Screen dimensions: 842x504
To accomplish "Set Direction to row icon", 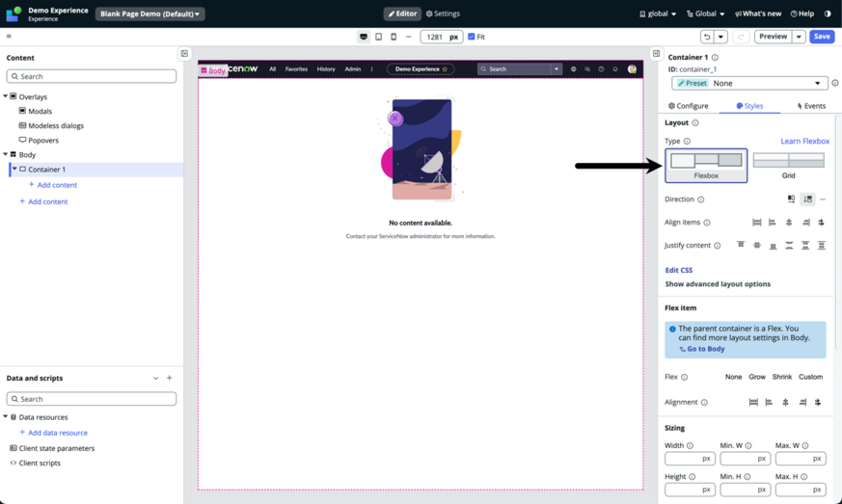I will click(791, 199).
